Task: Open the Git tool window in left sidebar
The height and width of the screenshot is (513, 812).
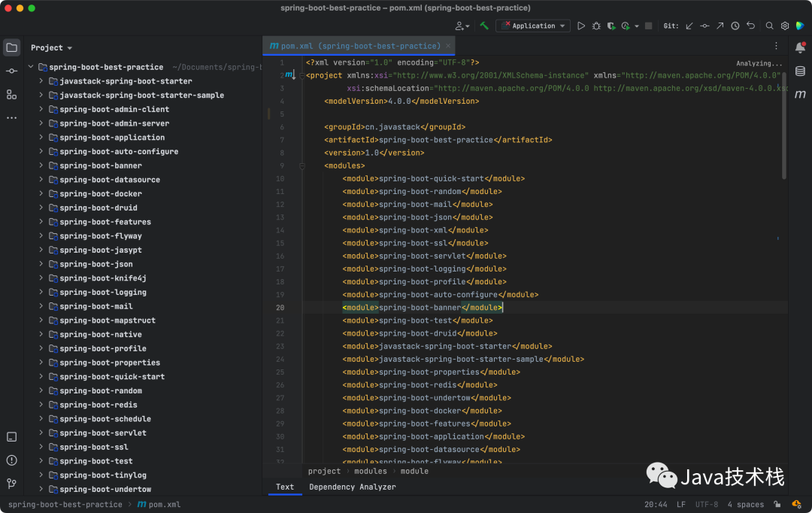Action: click(11, 484)
